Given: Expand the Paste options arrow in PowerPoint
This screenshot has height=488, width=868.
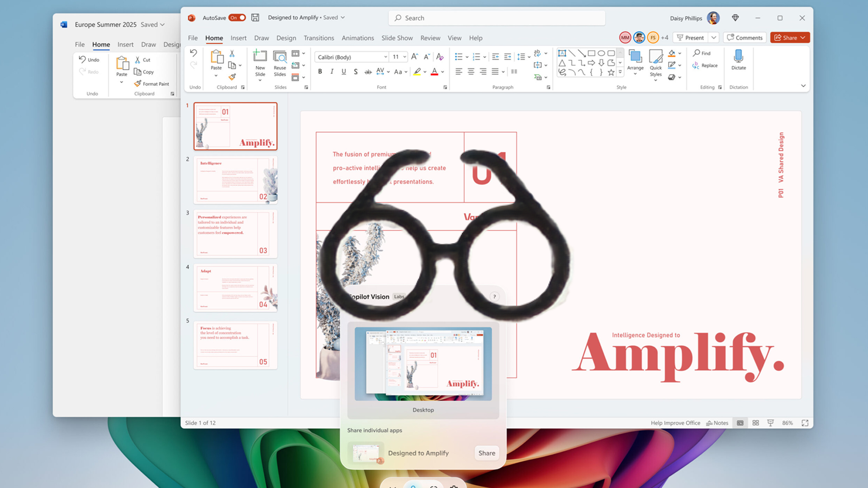Looking at the screenshot, I should (x=216, y=76).
